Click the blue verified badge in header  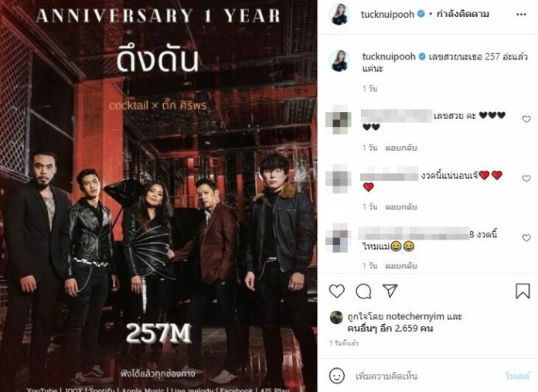421,14
